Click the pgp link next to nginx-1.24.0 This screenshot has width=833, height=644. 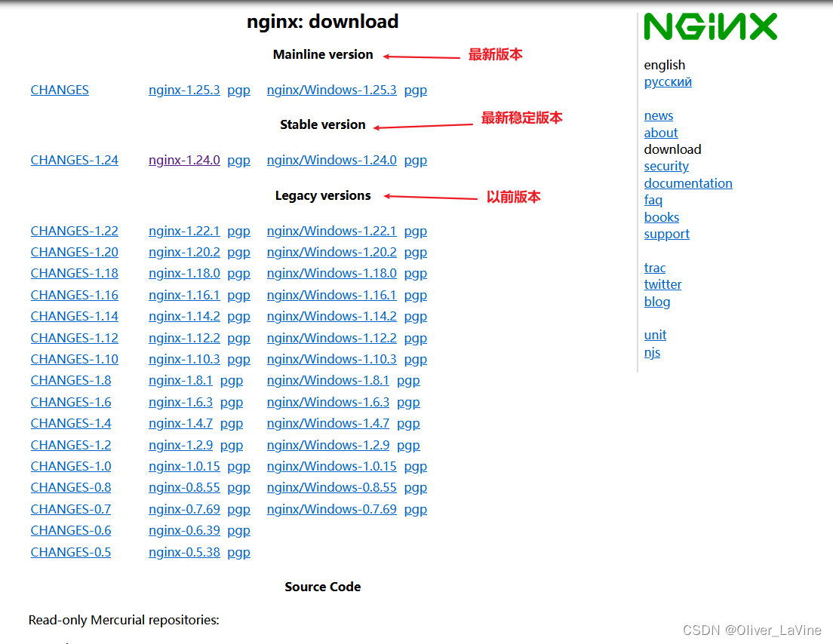[x=238, y=160]
